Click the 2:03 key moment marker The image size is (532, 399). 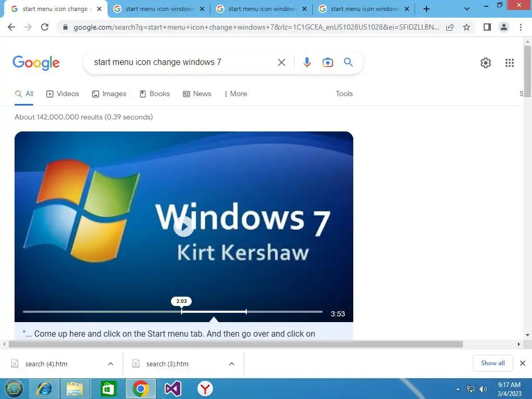point(181,301)
